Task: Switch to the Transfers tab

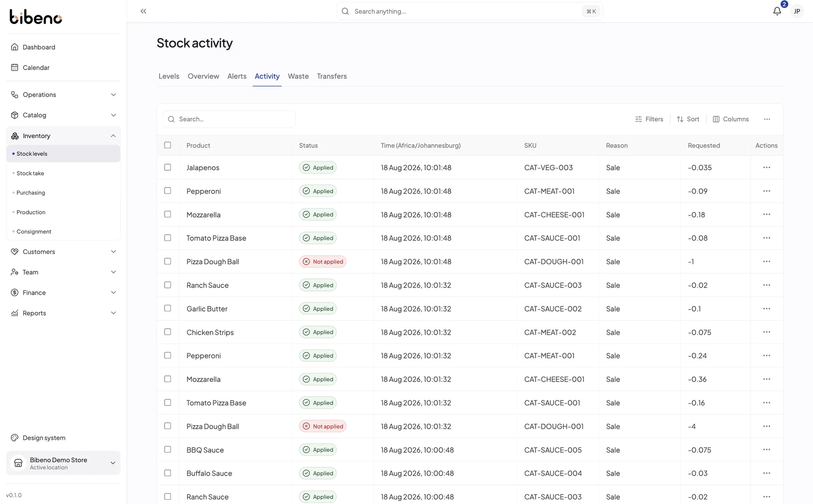Action: pos(332,76)
